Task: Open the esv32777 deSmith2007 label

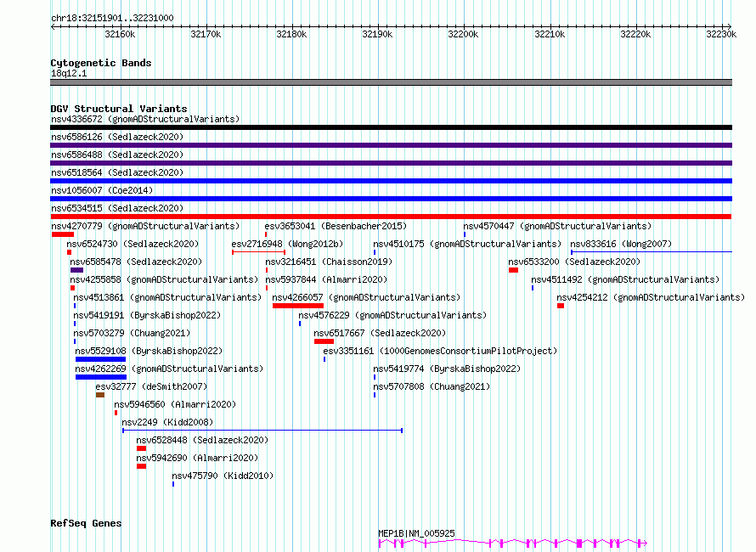Action: [x=151, y=386]
